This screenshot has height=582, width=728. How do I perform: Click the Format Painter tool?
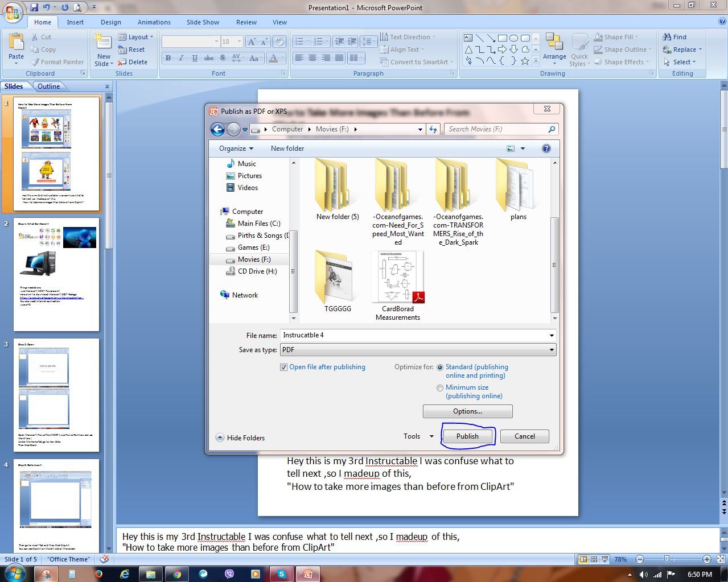pyautogui.click(x=57, y=62)
